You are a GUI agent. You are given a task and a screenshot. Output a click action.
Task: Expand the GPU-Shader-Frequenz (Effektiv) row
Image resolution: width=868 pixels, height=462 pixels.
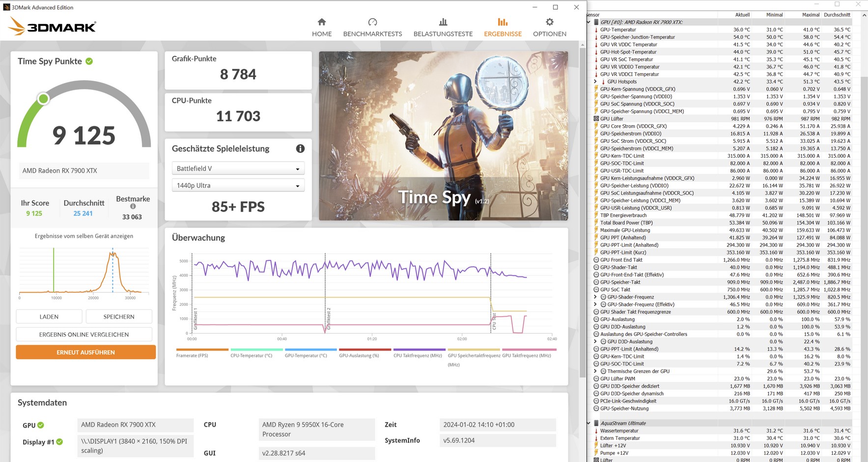coord(595,304)
